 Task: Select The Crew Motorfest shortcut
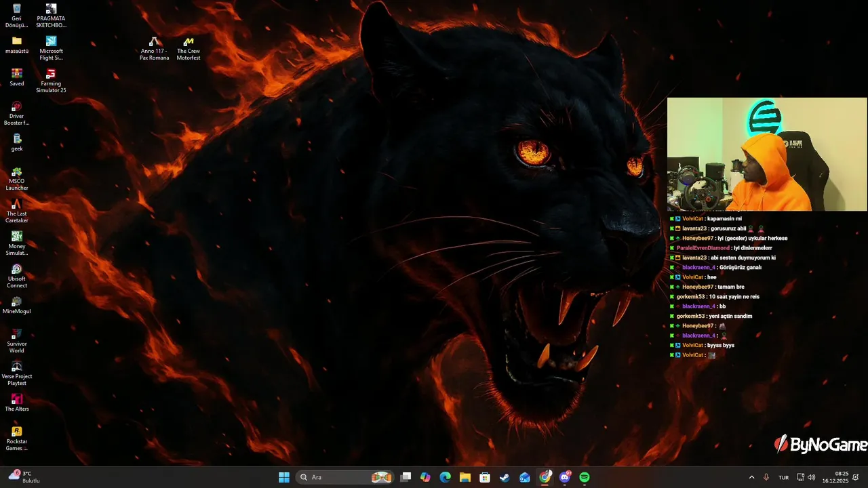(x=189, y=48)
